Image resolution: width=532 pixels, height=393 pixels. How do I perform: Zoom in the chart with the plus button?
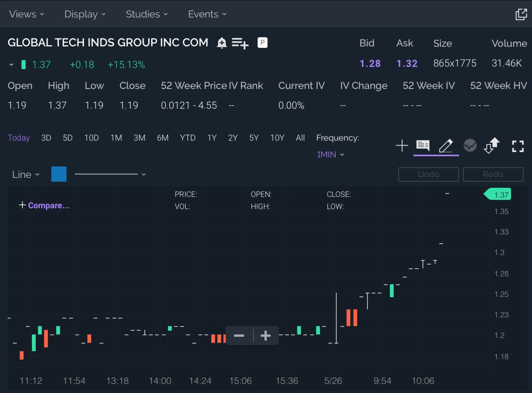[265, 336]
